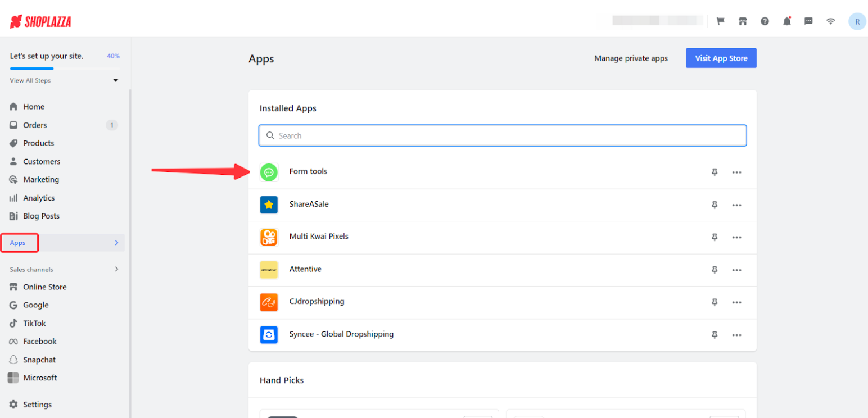The height and width of the screenshot is (418, 868).
Task: Click the CJdropshipping app icon
Action: click(x=269, y=302)
